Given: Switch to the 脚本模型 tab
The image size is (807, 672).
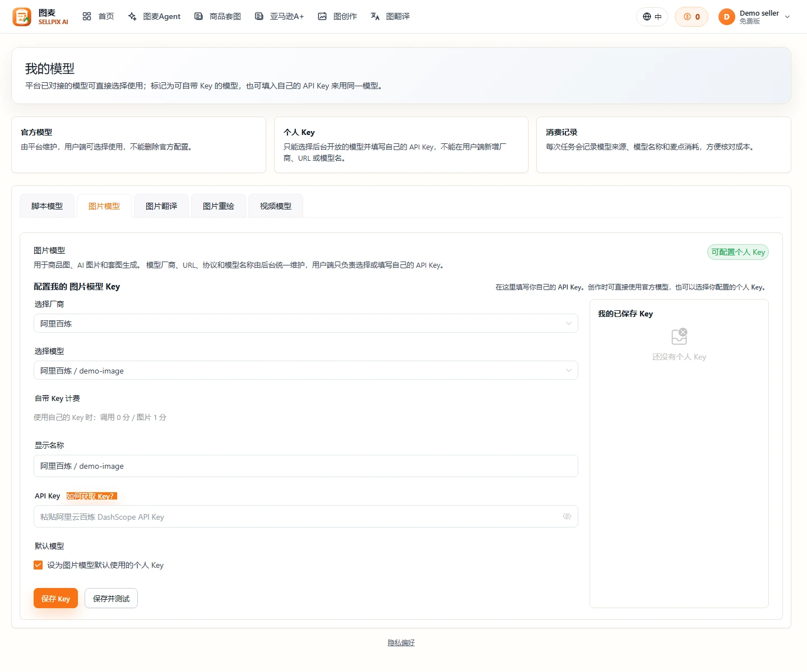Looking at the screenshot, I should [47, 206].
